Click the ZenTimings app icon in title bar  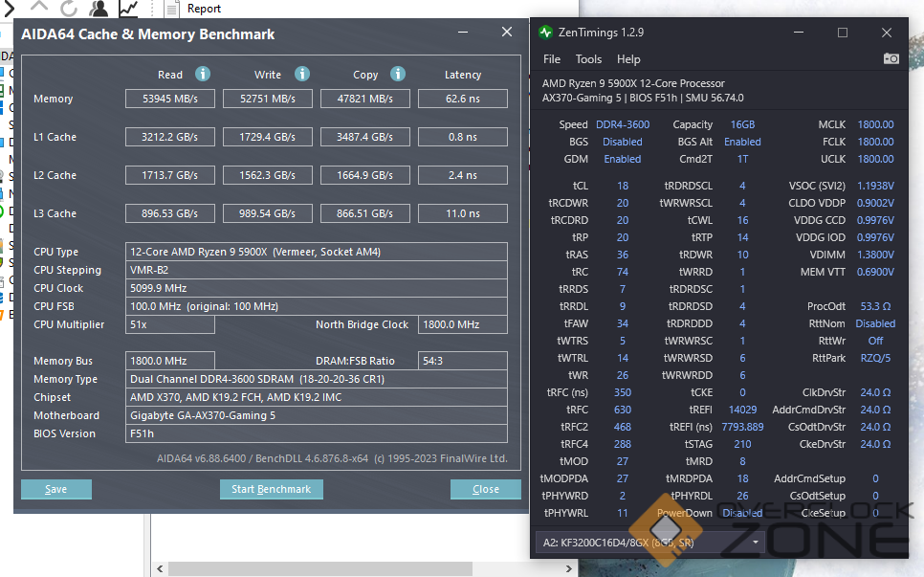[545, 33]
